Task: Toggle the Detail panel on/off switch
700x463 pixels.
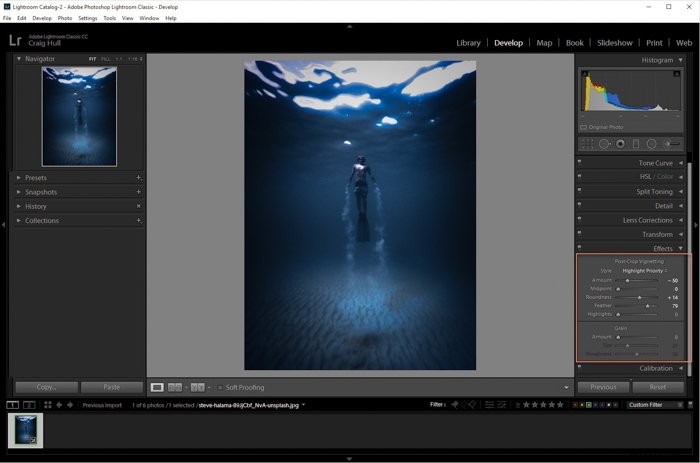Action: (x=579, y=204)
